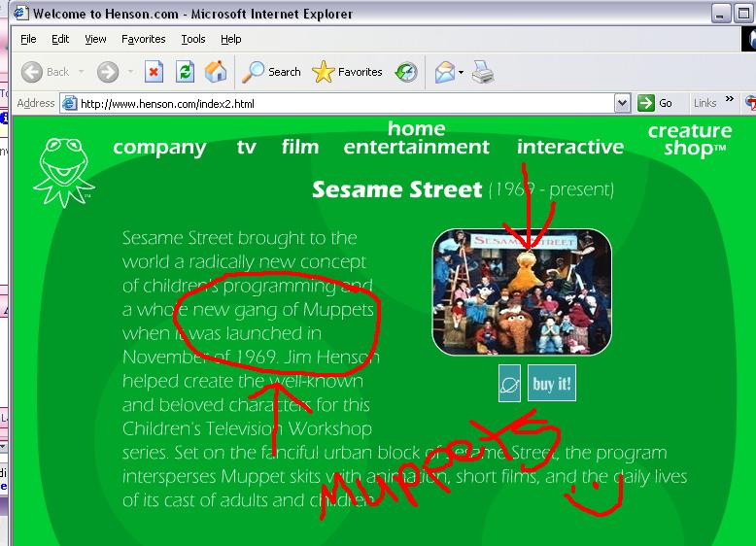Go to Home page via house icon
The width and height of the screenshot is (756, 546).
point(216,72)
